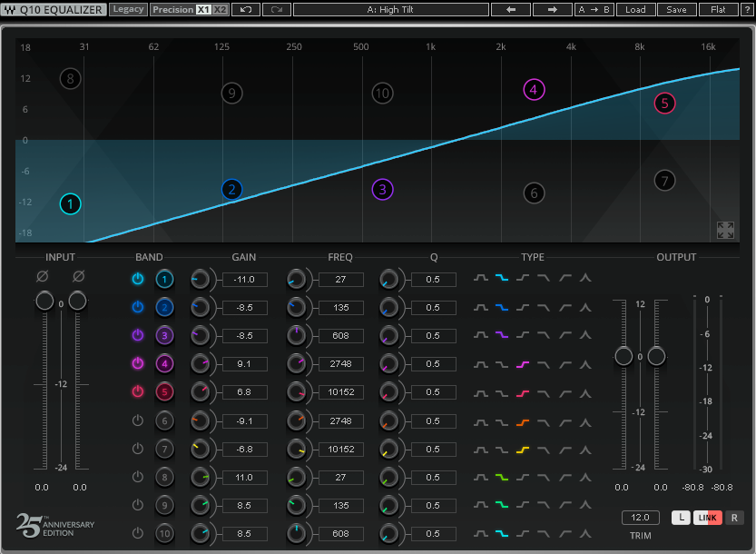Copy setup A to B
The height and width of the screenshot is (554, 756).
click(x=594, y=10)
